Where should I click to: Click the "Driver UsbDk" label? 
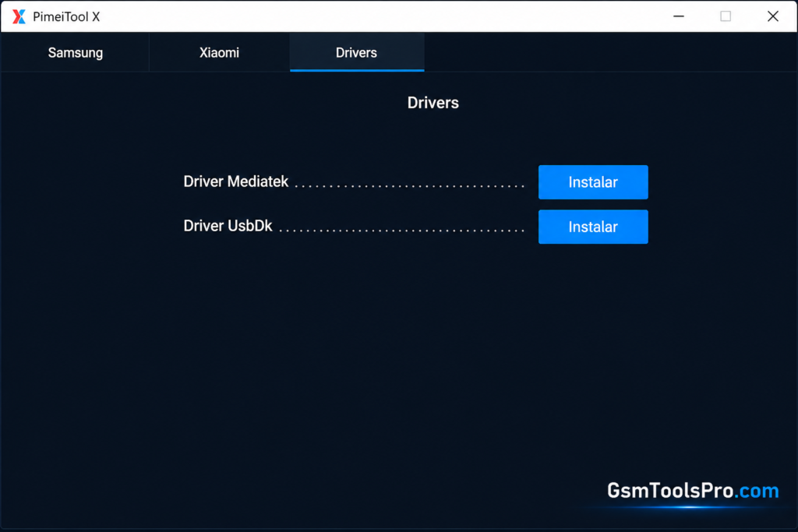coord(228,226)
